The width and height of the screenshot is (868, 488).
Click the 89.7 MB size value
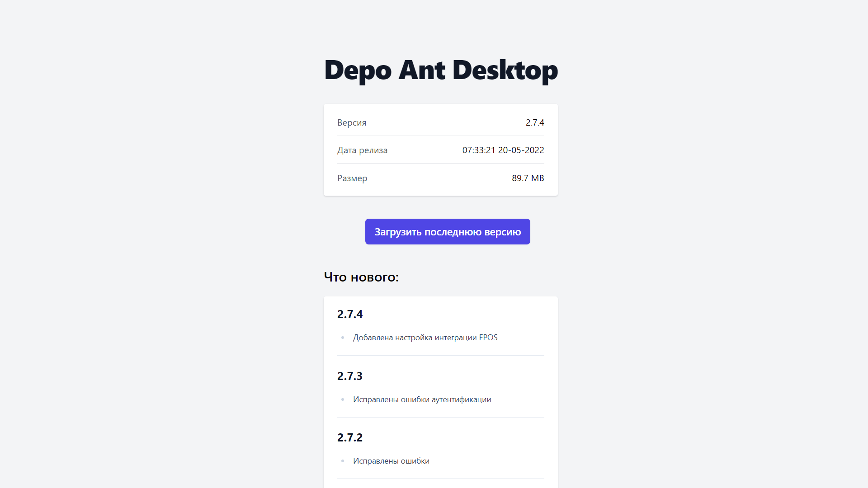[528, 178]
